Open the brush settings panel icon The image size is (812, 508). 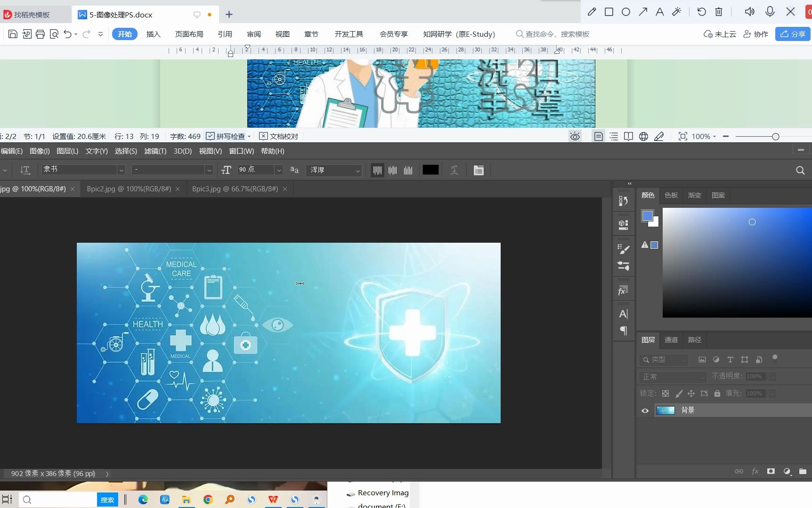[x=623, y=249]
